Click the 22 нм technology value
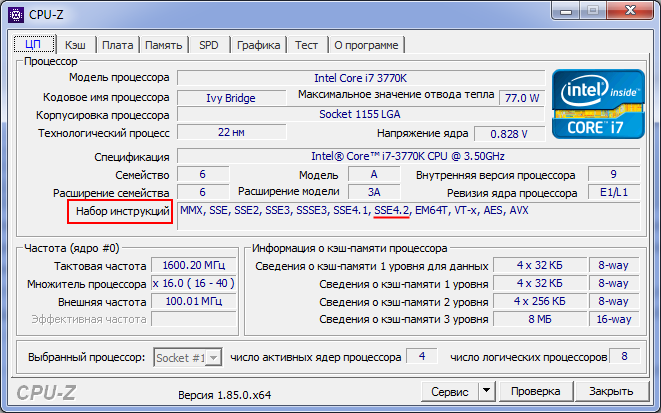The height and width of the screenshot is (413, 661). tap(231, 132)
